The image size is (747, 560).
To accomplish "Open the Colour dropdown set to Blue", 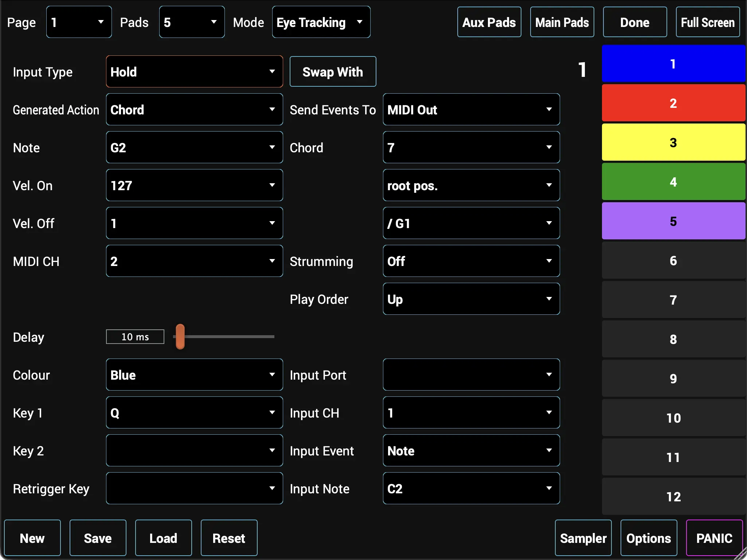I will (x=194, y=375).
